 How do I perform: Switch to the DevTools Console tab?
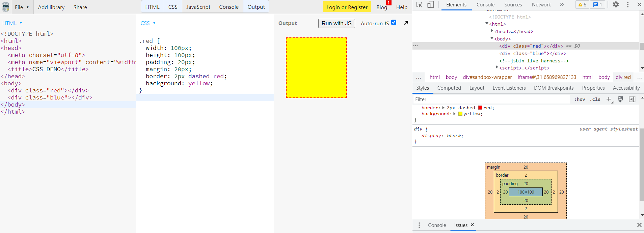pyautogui.click(x=485, y=5)
